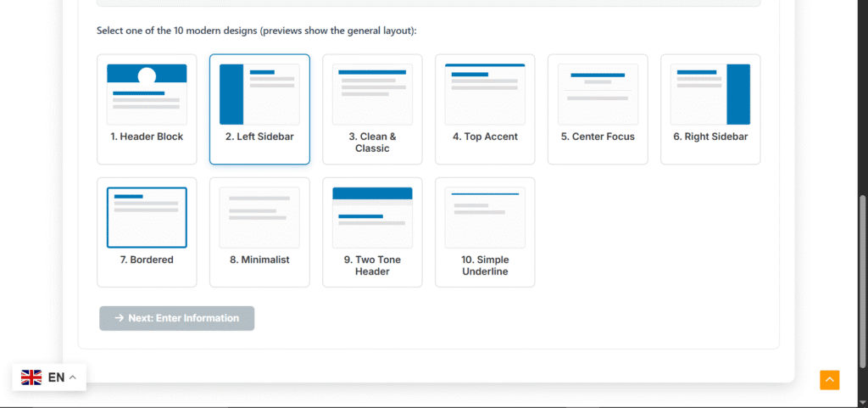Choose the Minimalist layout thumbnail
868x408 pixels.
click(x=259, y=217)
